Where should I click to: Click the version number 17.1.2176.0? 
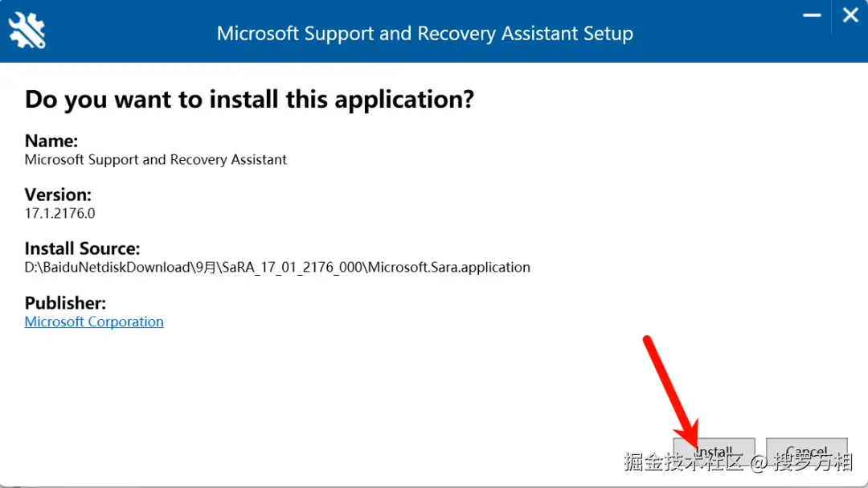(59, 214)
